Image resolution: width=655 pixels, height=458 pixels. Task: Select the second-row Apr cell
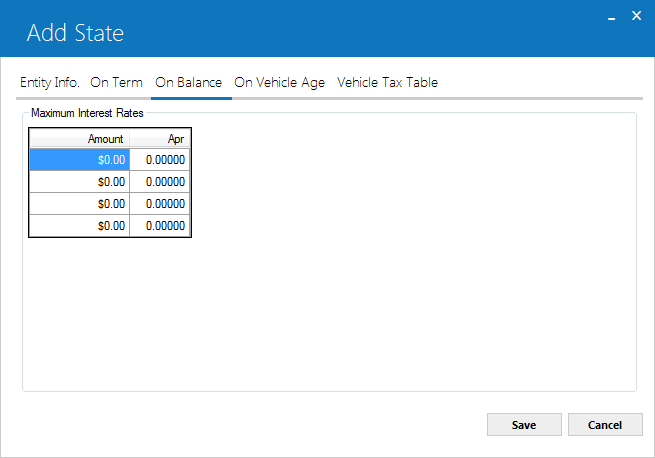tap(160, 182)
